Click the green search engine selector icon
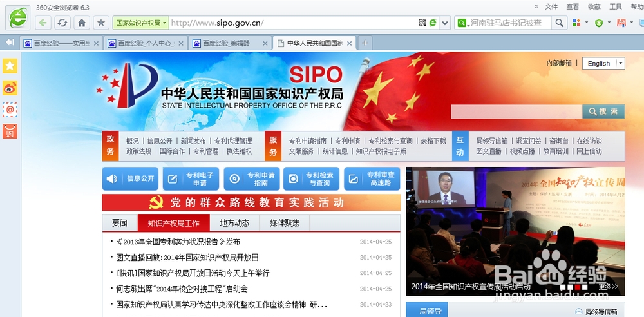 coord(462,23)
